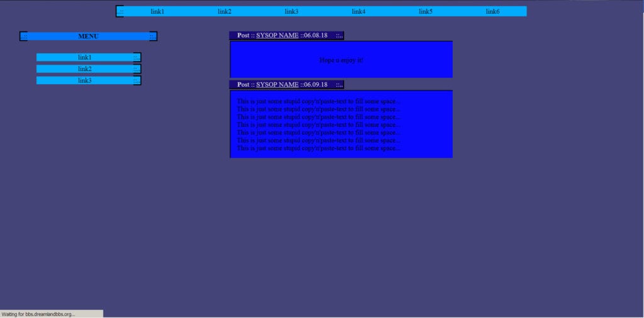The height and width of the screenshot is (318, 644).
Task: Click the 'Hope u enjoy it!' post body
Action: click(x=341, y=60)
